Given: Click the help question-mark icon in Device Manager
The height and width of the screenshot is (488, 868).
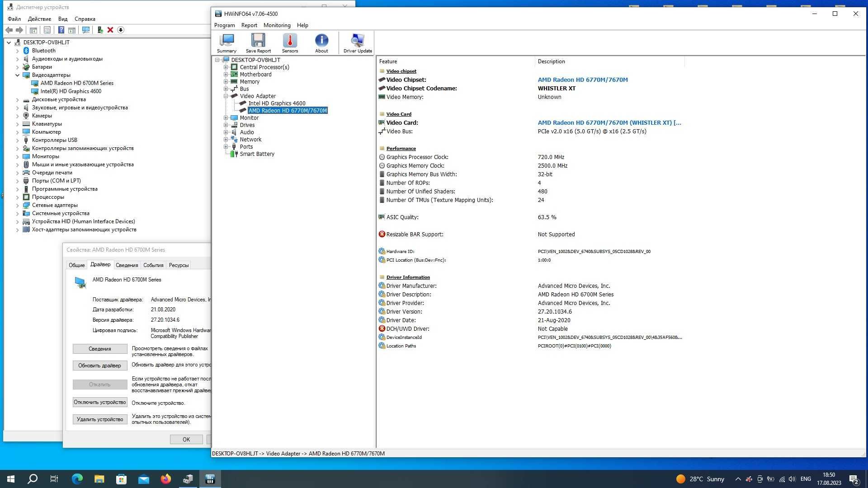Looking at the screenshot, I should tap(61, 30).
